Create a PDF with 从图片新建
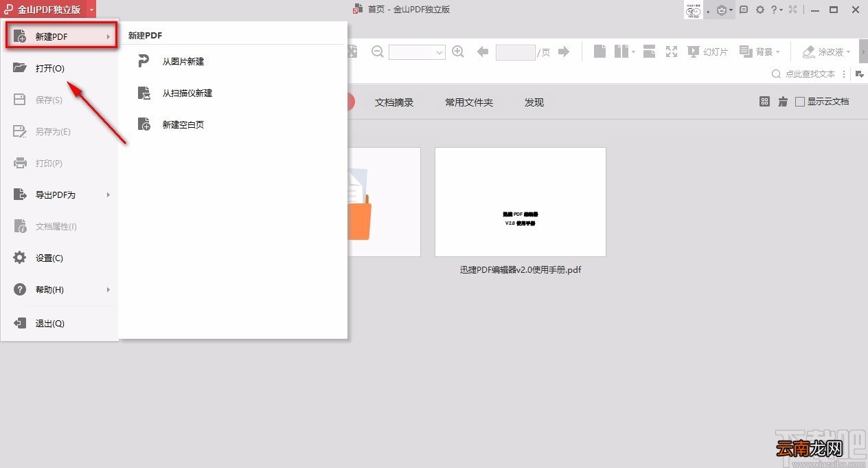This screenshot has width=868, height=468. 183,62
